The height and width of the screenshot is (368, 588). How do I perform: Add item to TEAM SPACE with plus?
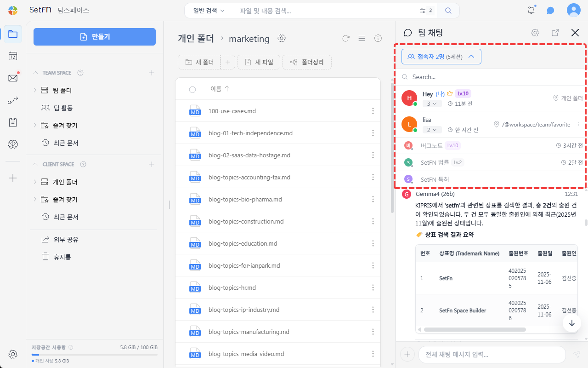152,73
